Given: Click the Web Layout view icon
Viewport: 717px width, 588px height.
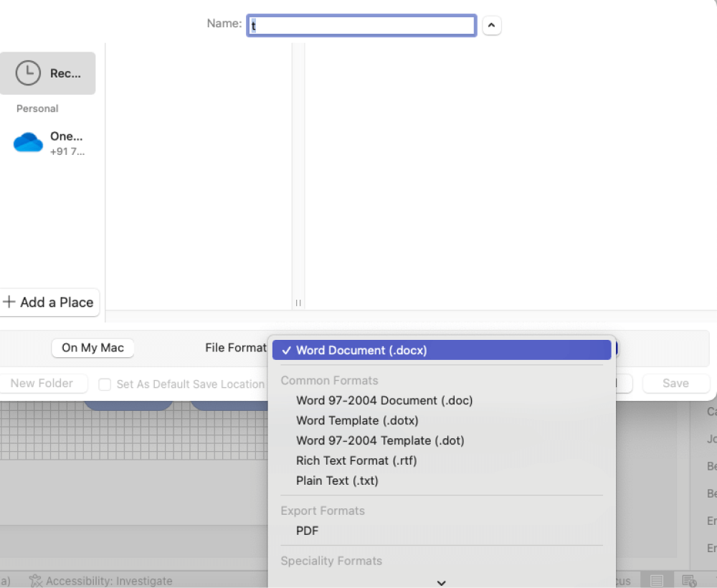Looking at the screenshot, I should [x=689, y=581].
